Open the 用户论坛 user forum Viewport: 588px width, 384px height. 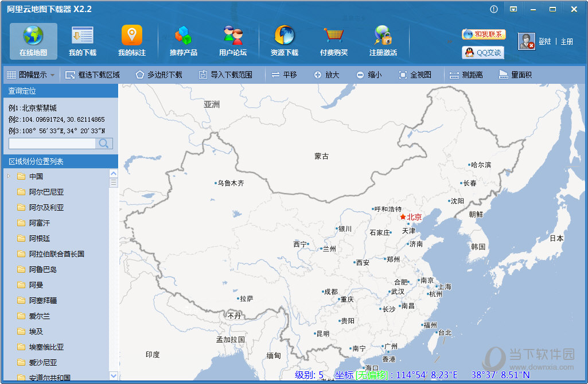click(233, 41)
